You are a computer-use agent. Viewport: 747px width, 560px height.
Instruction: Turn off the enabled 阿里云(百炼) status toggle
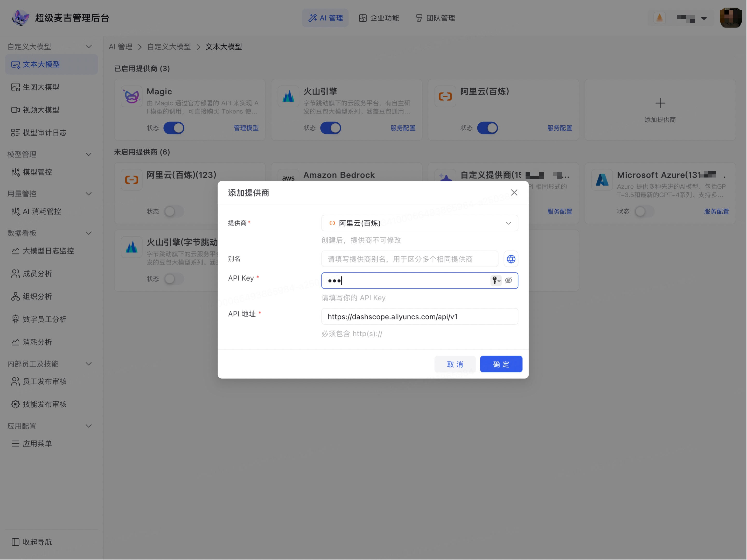click(x=487, y=128)
